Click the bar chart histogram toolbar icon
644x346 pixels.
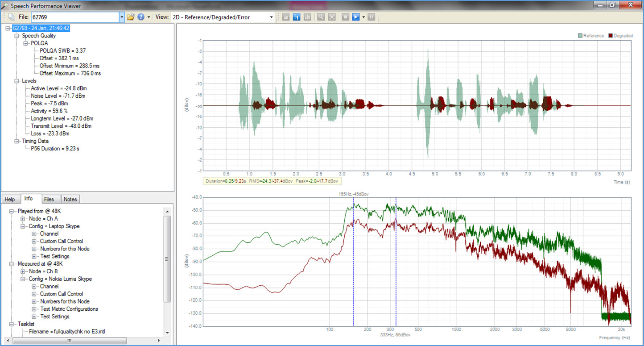point(308,17)
